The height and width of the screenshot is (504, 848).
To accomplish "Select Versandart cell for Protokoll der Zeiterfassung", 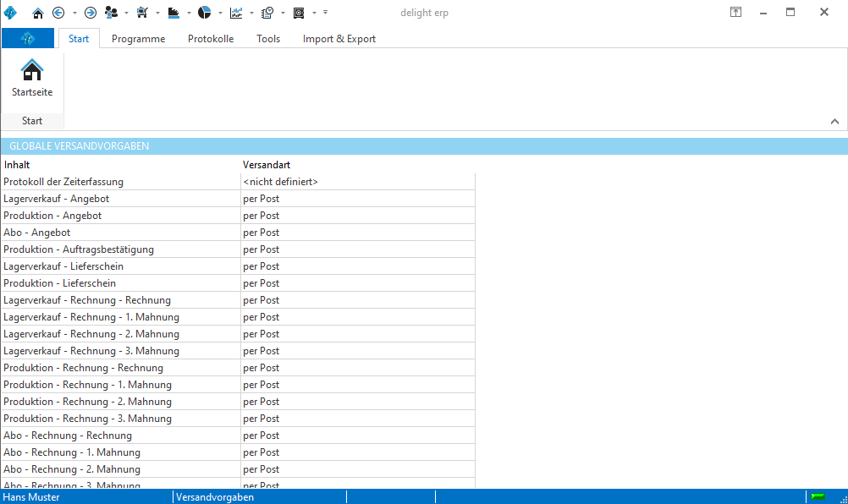I will click(357, 182).
